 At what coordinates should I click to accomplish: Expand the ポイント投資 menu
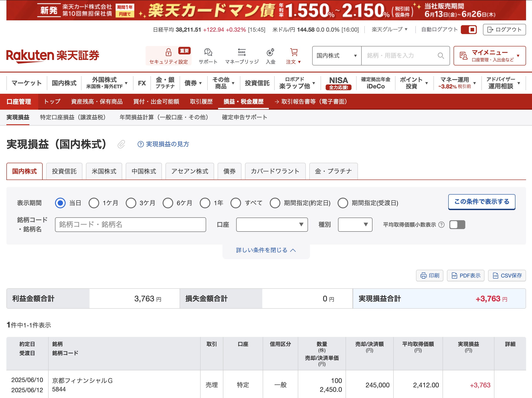coord(414,83)
